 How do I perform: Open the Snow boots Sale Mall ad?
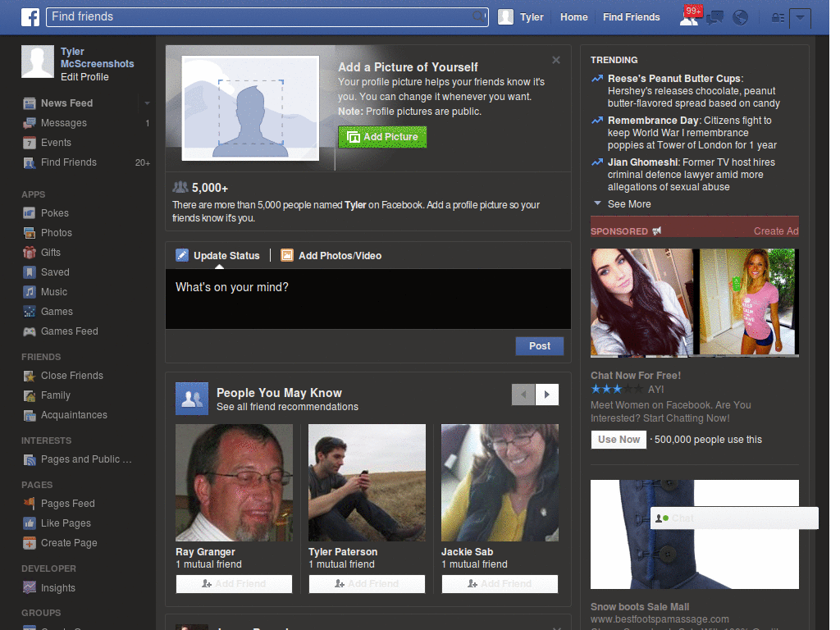(640, 607)
